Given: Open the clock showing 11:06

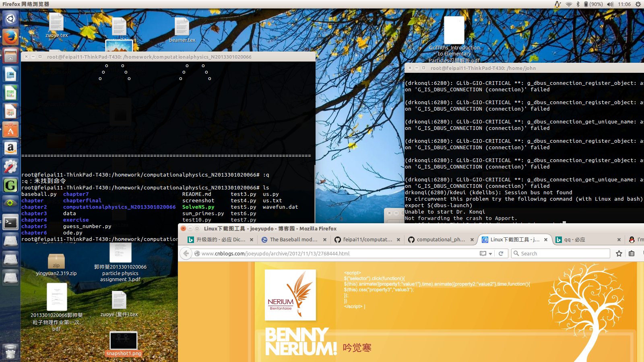Looking at the screenshot, I should [624, 4].
